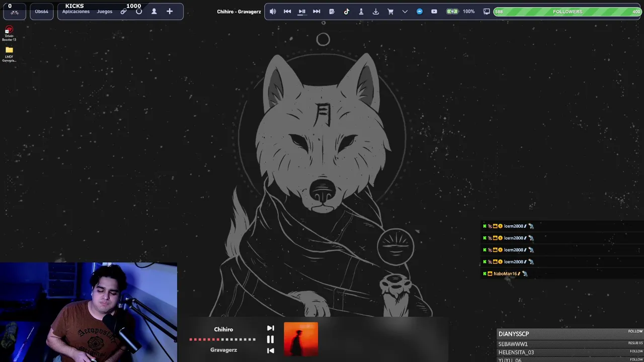The width and height of the screenshot is (644, 362).
Task: Click the orange album cover thumbnail
Action: point(301,339)
